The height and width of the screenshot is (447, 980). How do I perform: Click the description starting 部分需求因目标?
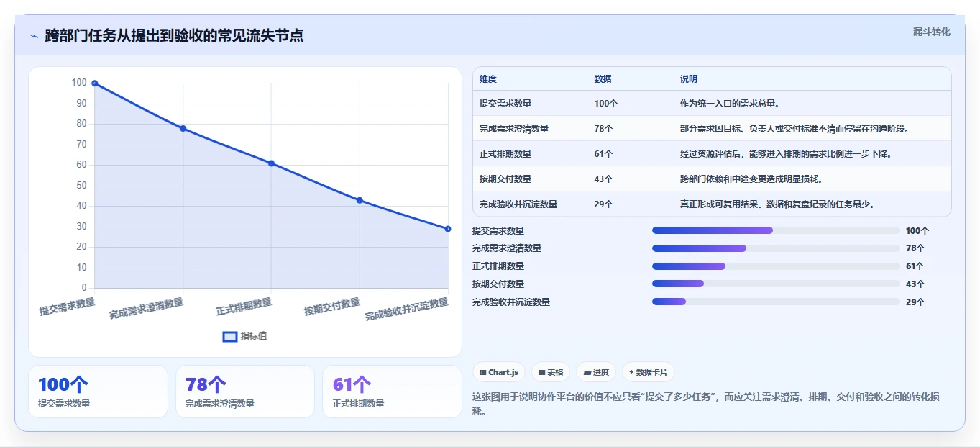click(x=794, y=129)
